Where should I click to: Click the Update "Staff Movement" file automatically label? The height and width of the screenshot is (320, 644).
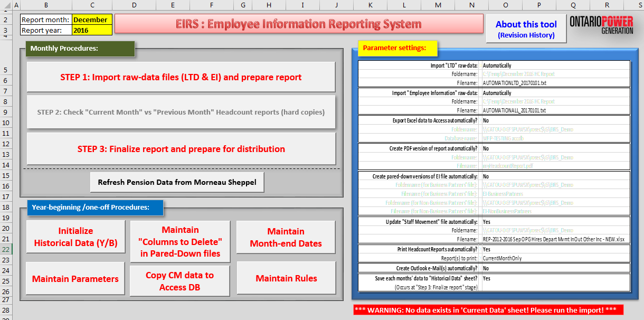(x=432, y=222)
